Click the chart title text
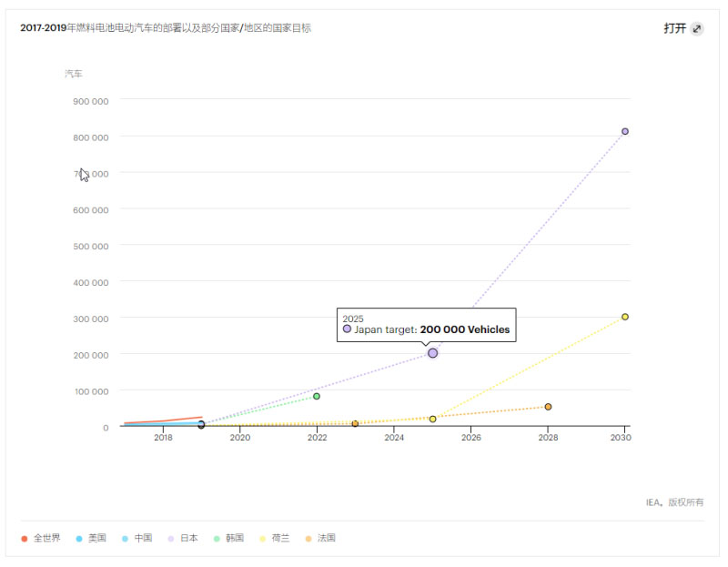This screenshot has width=728, height=567. click(x=166, y=28)
